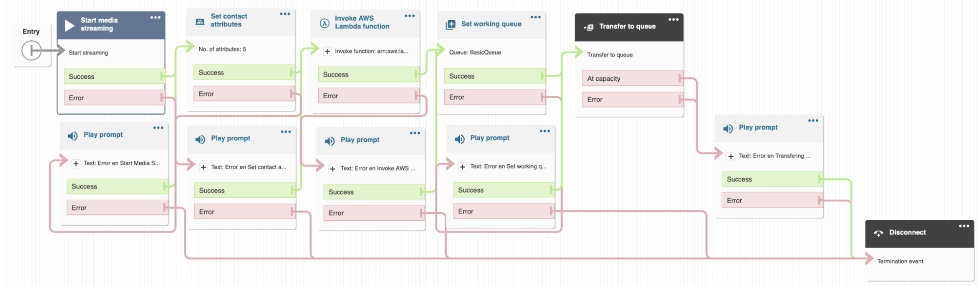This screenshot has height=286, width=980.
Task: Expand Text: Error en Set working q... plus
Action: pyautogui.click(x=462, y=167)
